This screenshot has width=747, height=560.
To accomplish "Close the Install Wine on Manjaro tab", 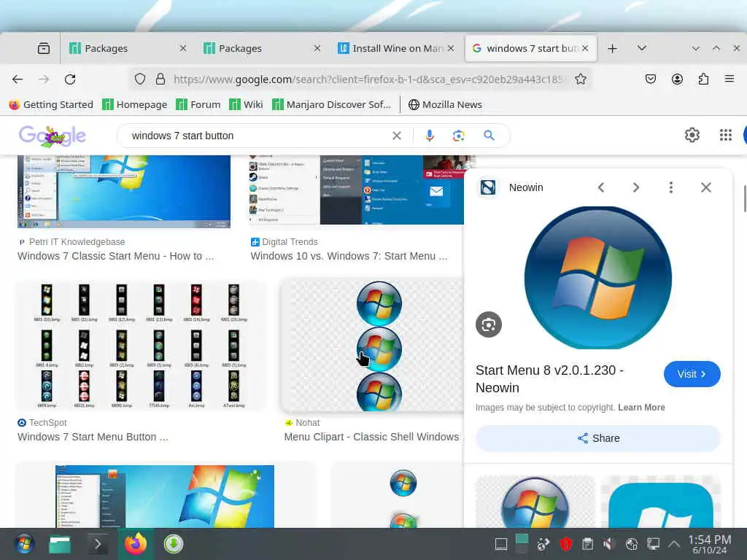I will pos(451,48).
